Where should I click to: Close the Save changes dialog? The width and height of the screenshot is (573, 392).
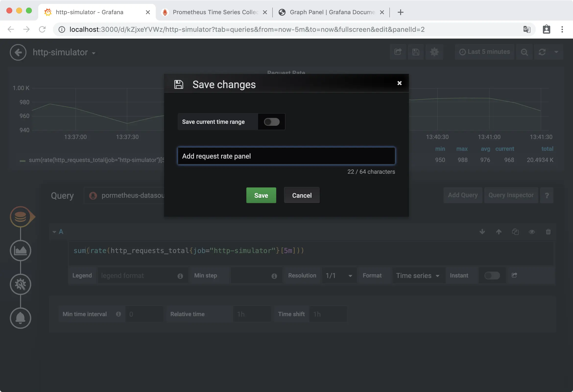click(399, 83)
